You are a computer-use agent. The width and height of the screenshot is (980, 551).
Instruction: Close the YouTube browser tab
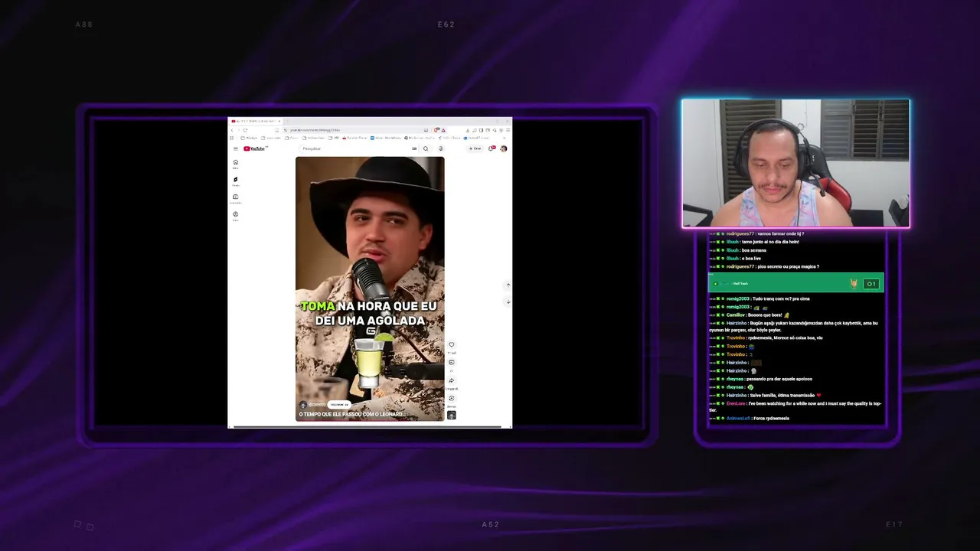pyautogui.click(x=279, y=121)
